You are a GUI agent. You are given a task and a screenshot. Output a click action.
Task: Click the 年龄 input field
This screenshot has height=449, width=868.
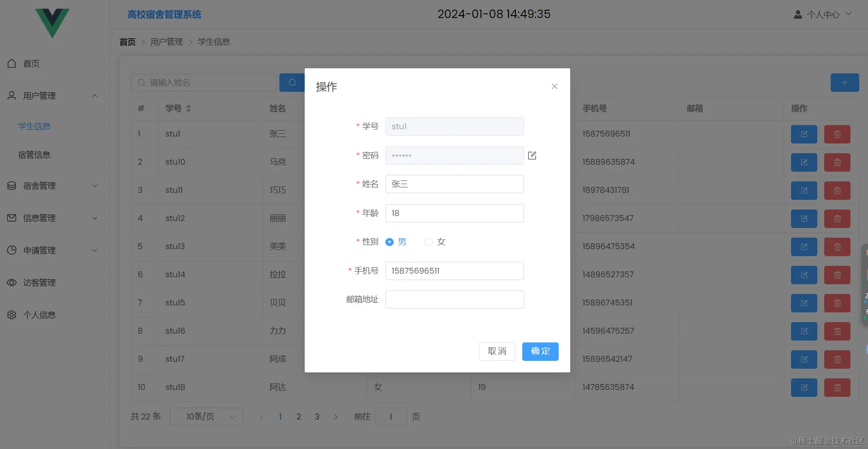click(x=455, y=213)
